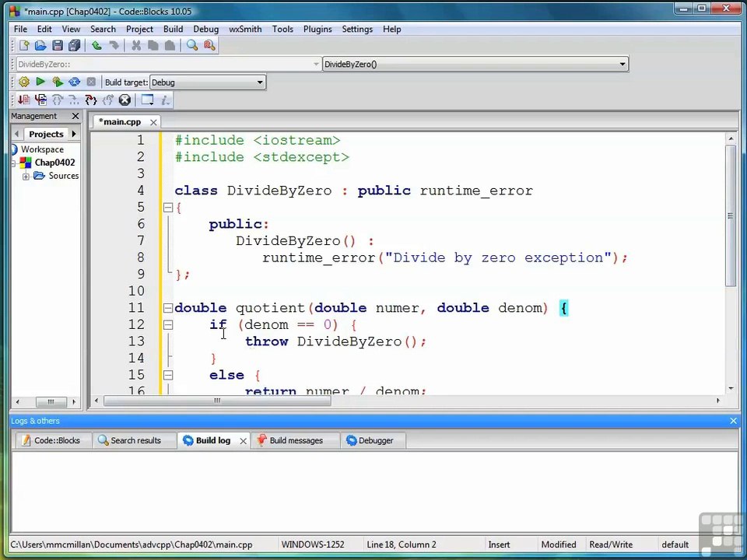Switch to the Search results tab
This screenshot has width=747, height=560.
point(135,440)
